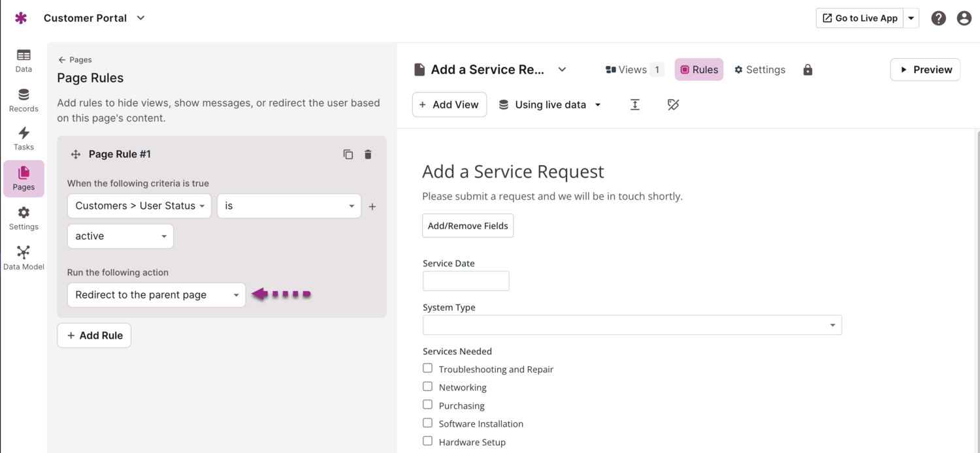Enable the Networking checkbox
This screenshot has width=980, height=453.
pyautogui.click(x=427, y=386)
